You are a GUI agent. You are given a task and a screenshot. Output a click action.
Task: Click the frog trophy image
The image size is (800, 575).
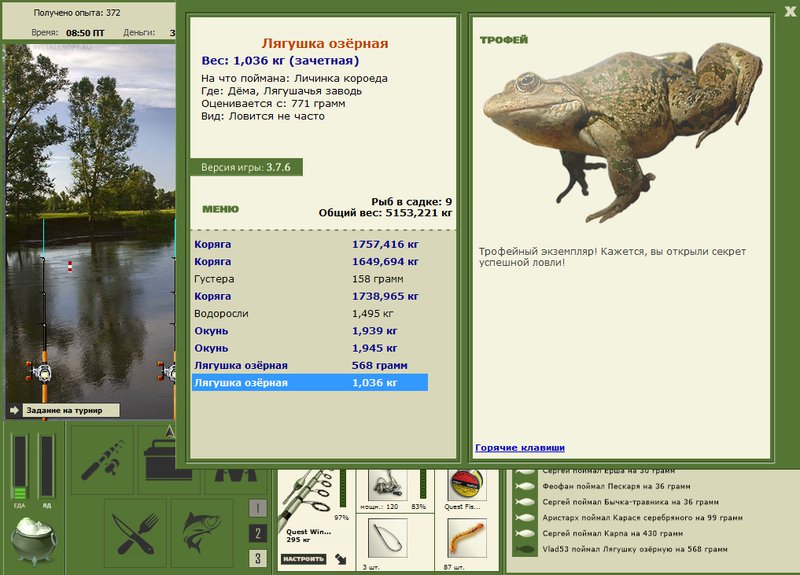point(622,133)
